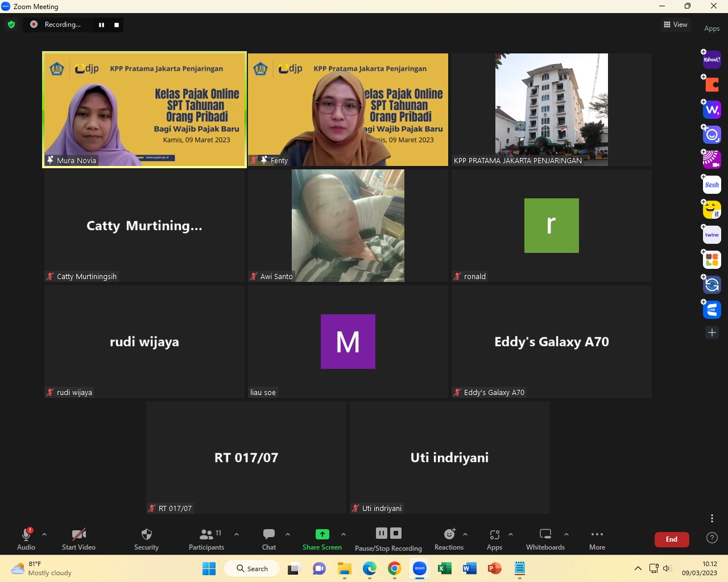Open the View layout menu
This screenshot has width=728, height=582.
[x=676, y=24]
